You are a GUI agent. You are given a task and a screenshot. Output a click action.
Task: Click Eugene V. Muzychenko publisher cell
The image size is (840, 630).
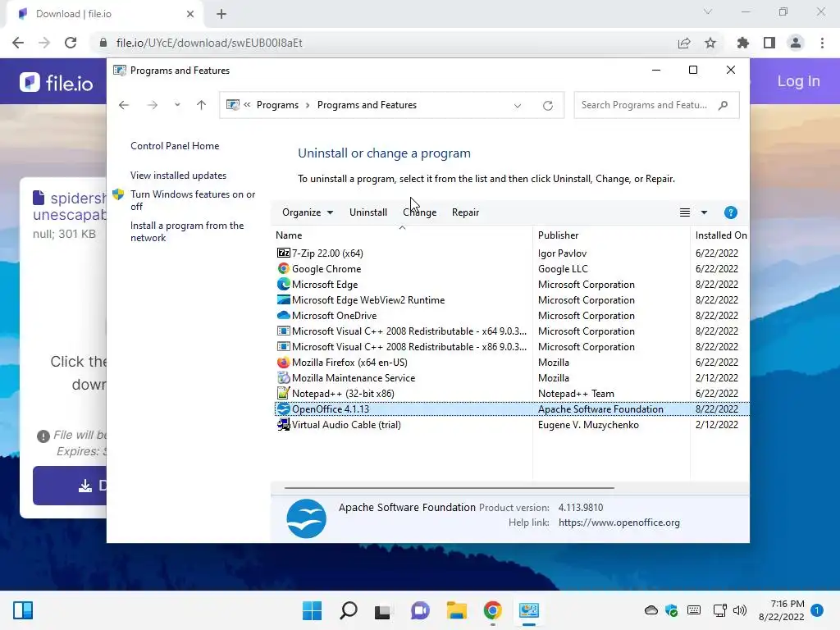pos(588,424)
